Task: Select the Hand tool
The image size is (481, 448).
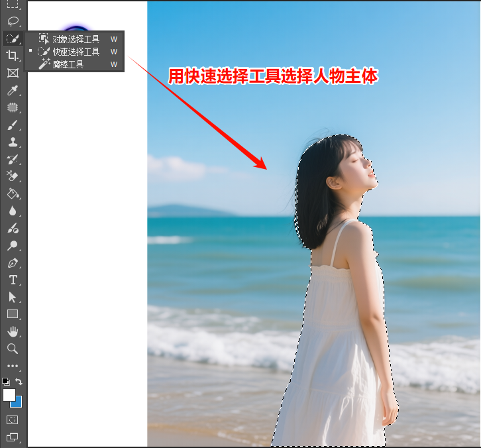Action: (x=12, y=331)
